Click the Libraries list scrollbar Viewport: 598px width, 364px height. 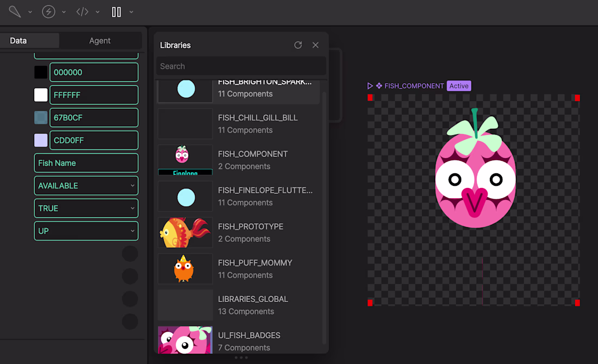324,217
